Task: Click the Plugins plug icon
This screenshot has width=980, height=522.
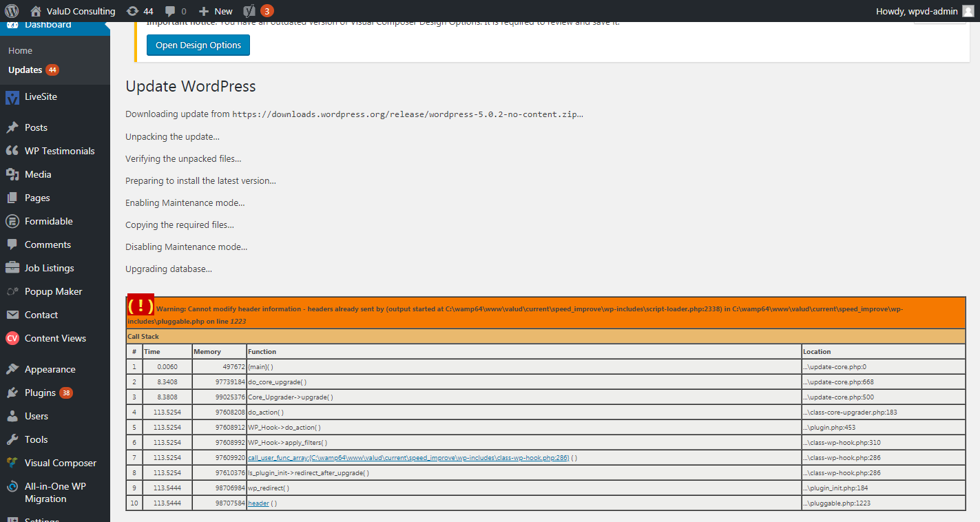Action: coord(12,393)
